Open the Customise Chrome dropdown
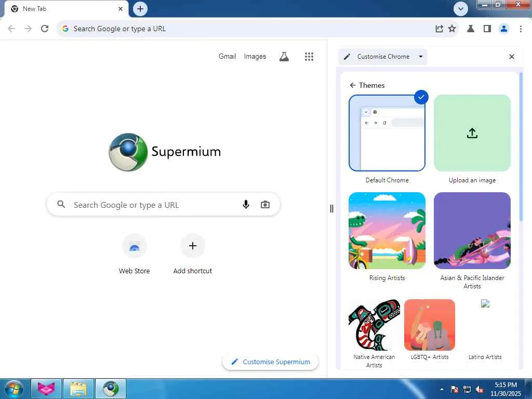Screen dimensions: 532x399 point(383,57)
